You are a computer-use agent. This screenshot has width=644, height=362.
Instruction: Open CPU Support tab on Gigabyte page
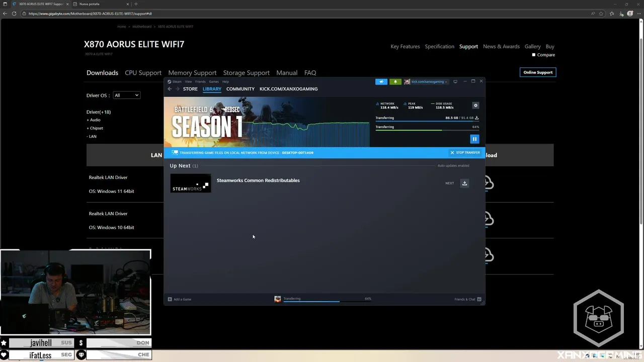point(143,73)
